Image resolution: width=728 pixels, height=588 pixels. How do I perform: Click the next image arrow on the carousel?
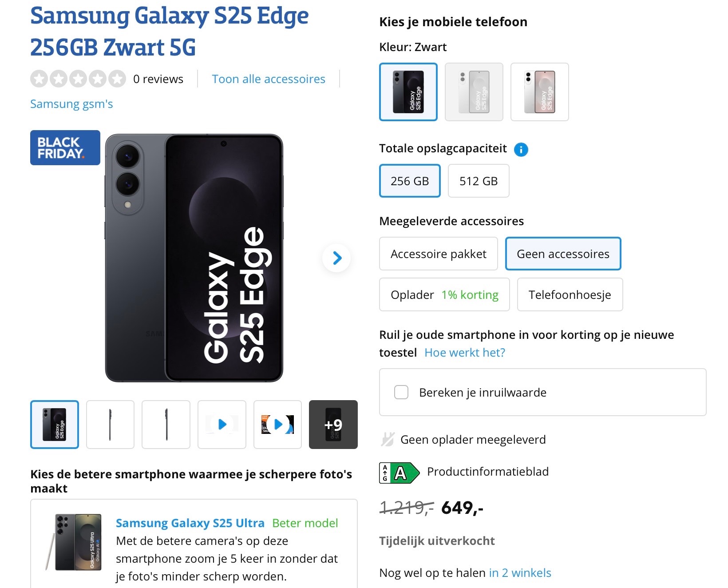tap(337, 257)
